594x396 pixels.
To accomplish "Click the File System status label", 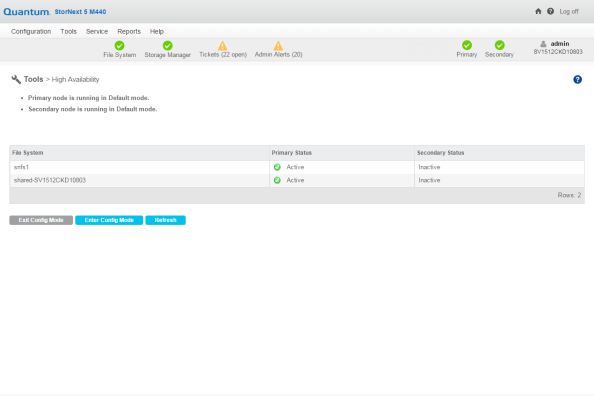I will point(120,55).
